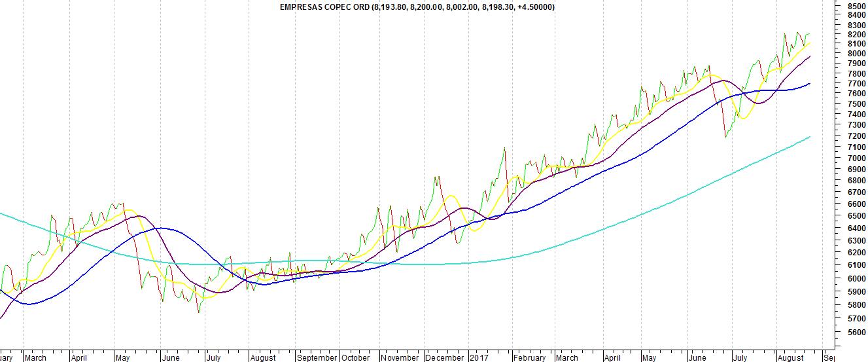Click the November axis label

tap(400, 358)
